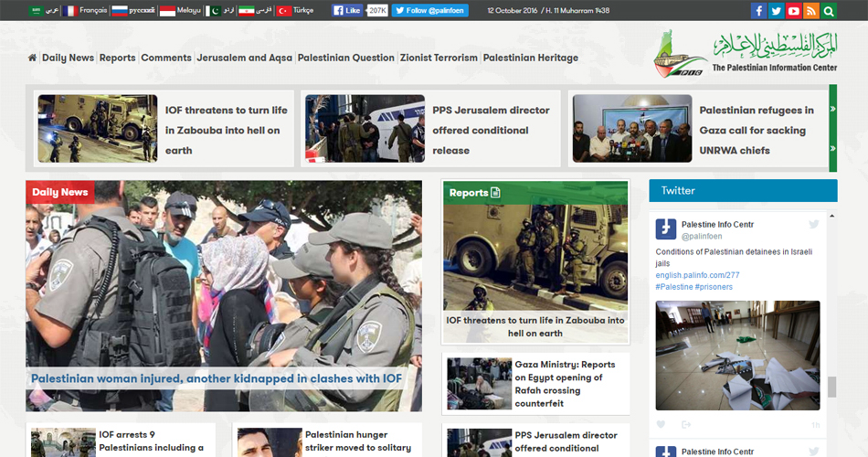Open PPS Jerusalem director article in Reports column
The height and width of the screenshot is (457, 868).
(x=566, y=441)
